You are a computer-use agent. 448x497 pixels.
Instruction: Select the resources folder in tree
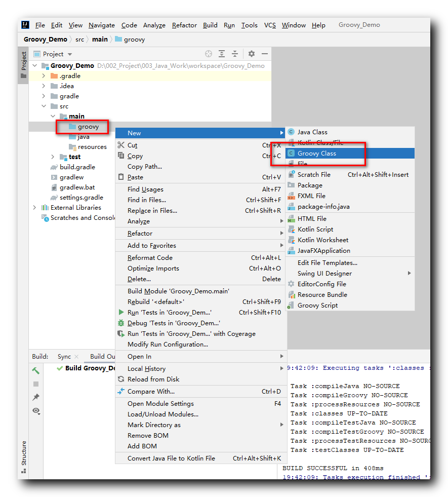click(x=92, y=147)
